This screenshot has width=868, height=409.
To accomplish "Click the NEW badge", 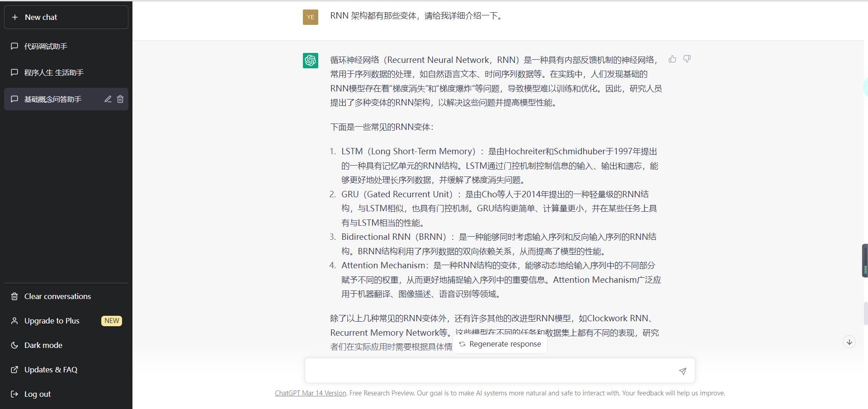I will pyautogui.click(x=112, y=321).
